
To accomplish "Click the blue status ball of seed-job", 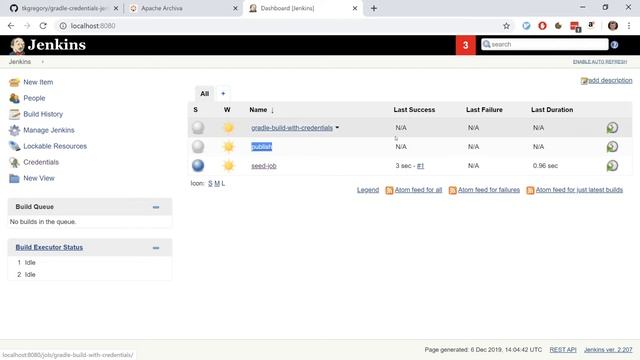I will coord(198,165).
